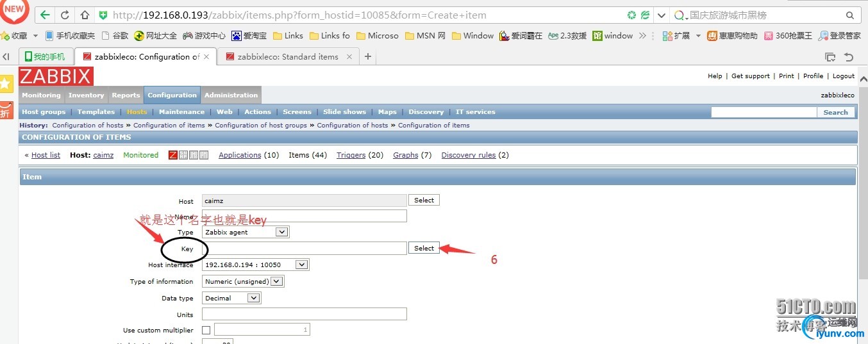
Task: Click the Zabbix Search button
Action: (835, 112)
